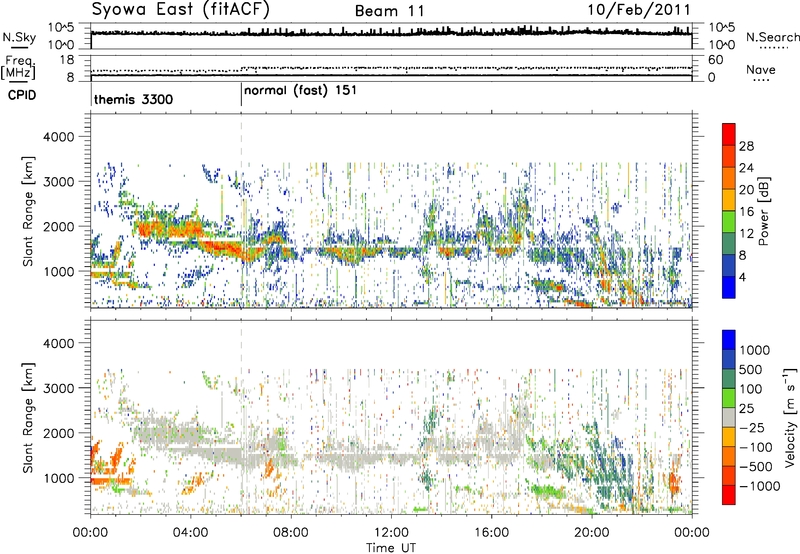Pick the bright blue bottom segment of Power colorbar
The width and height of the screenshot is (800, 554).
[729, 287]
